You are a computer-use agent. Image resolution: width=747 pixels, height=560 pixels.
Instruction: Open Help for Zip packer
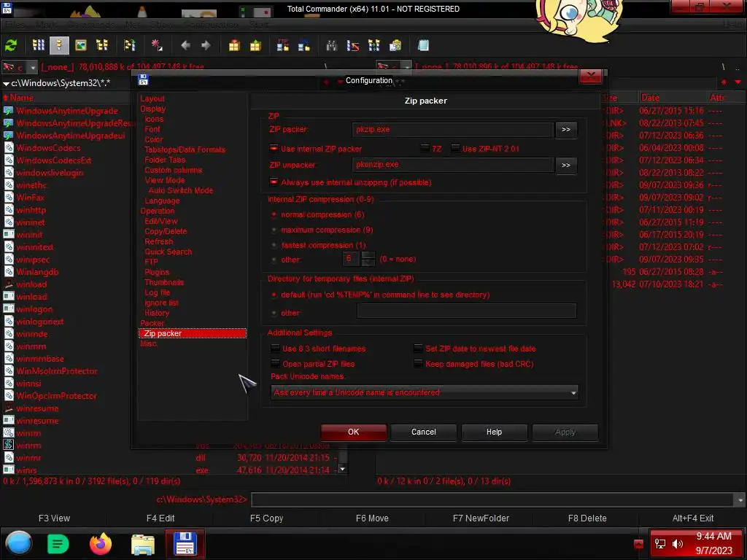pos(494,432)
